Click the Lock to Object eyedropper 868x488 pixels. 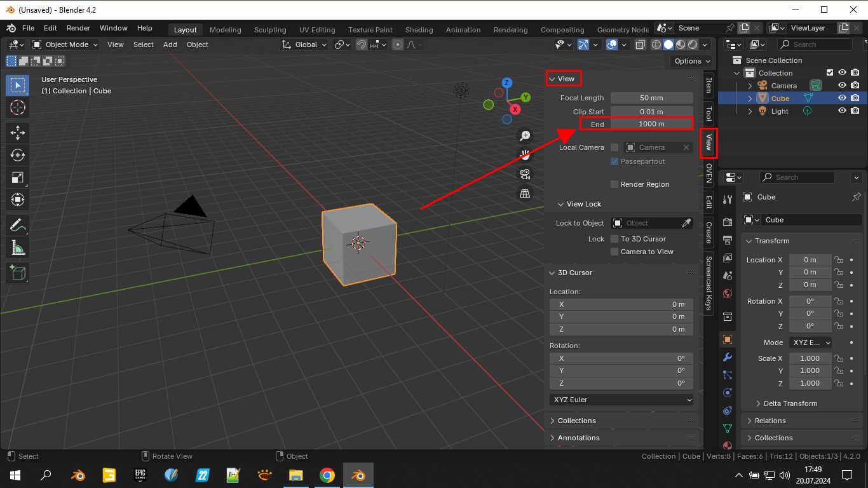click(686, 223)
